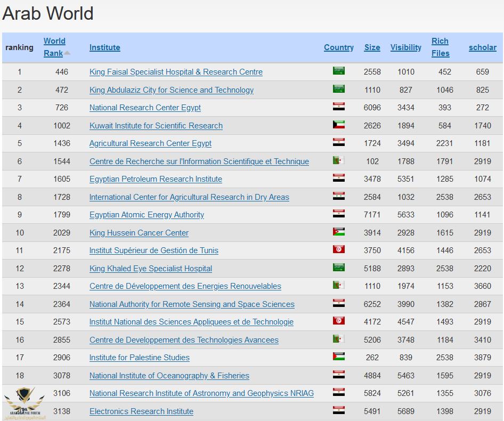Click the flag in Astronomy and Geophysics NRIAG row
504x421 pixels.
point(339,392)
